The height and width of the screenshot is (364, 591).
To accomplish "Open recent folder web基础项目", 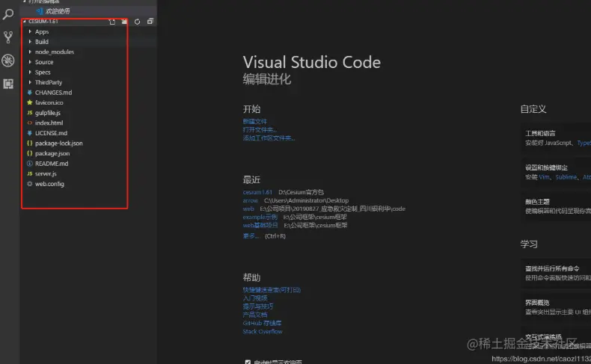I will coord(260,225).
